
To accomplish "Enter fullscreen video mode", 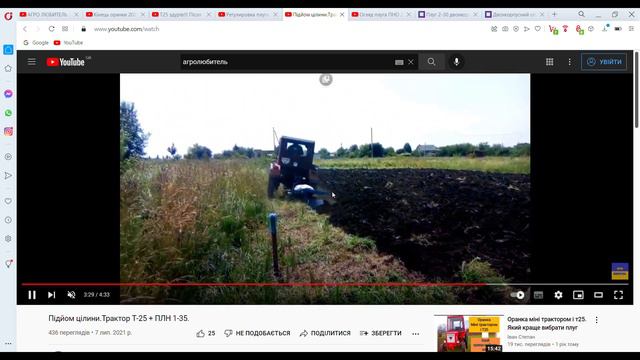I will pyautogui.click(x=618, y=295).
